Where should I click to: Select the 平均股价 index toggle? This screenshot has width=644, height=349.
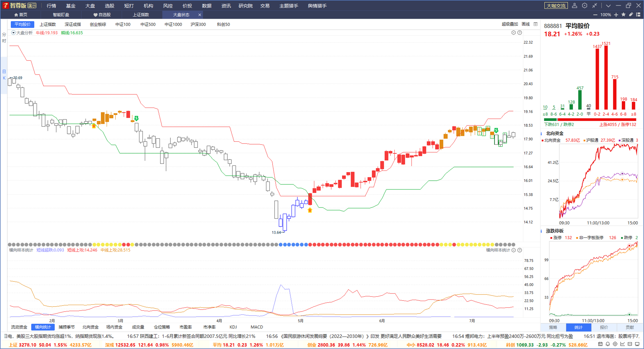tap(23, 24)
